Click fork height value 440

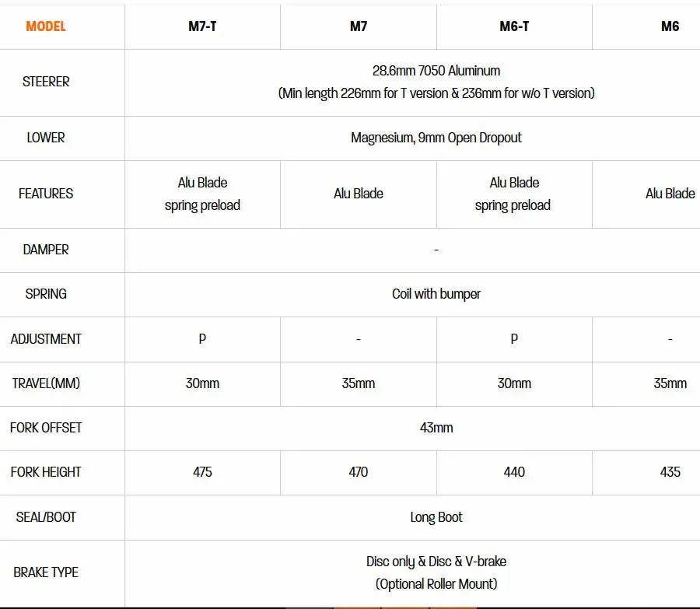514,472
